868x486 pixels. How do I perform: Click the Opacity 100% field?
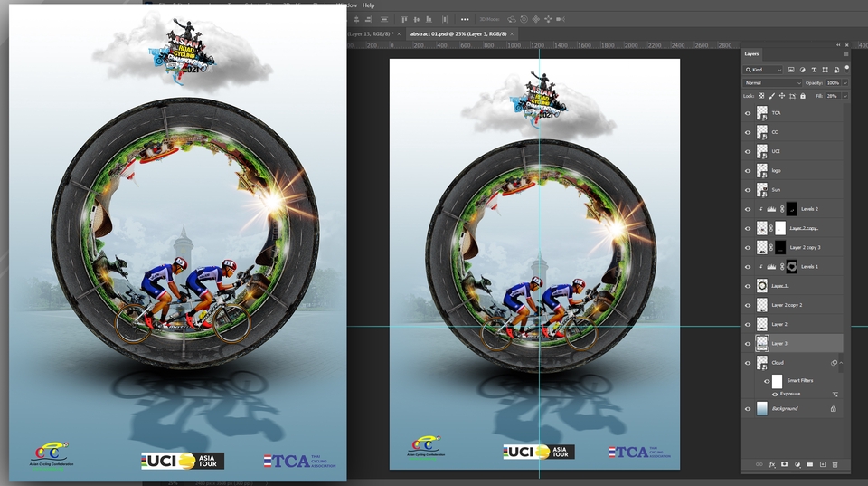[x=833, y=82]
